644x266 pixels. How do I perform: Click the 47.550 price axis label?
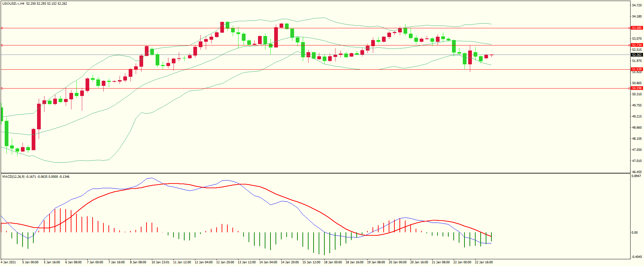pos(637,150)
